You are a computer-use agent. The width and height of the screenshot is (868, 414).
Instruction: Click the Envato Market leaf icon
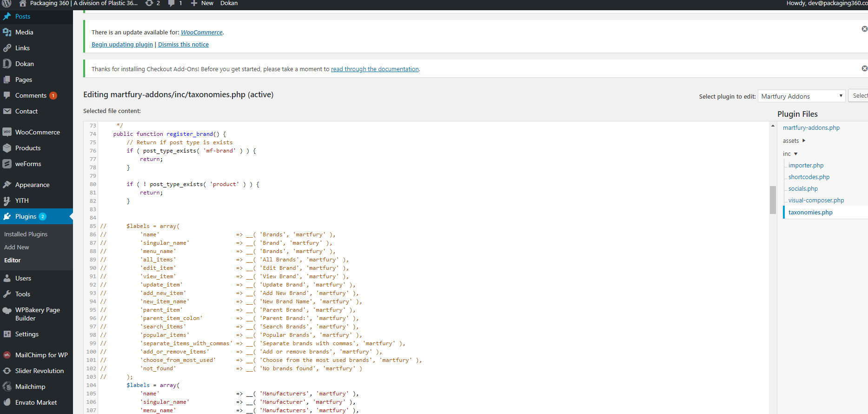pyautogui.click(x=7, y=402)
